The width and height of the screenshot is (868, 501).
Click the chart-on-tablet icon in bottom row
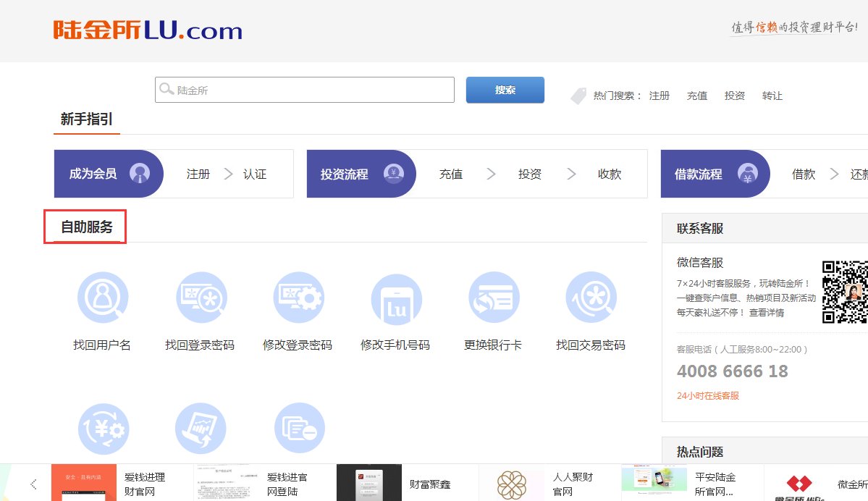point(201,429)
